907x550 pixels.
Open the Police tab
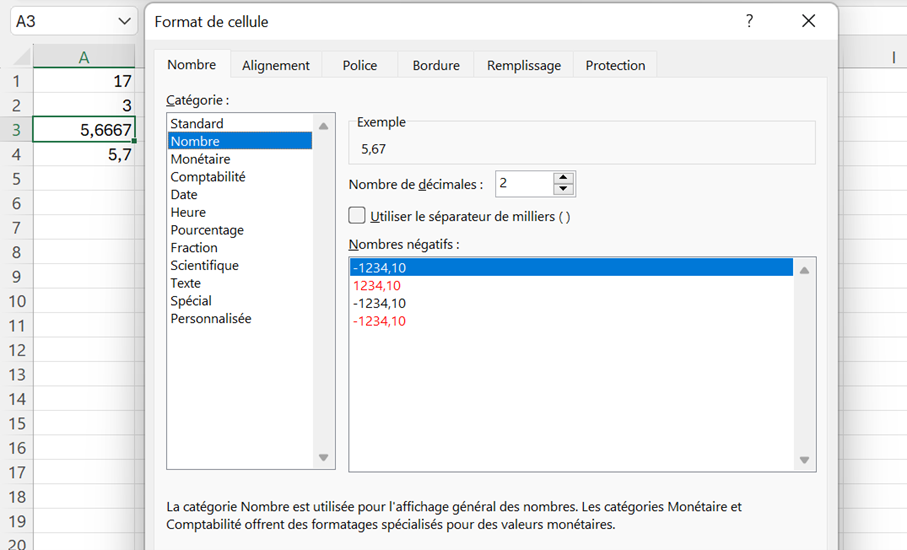(x=360, y=65)
